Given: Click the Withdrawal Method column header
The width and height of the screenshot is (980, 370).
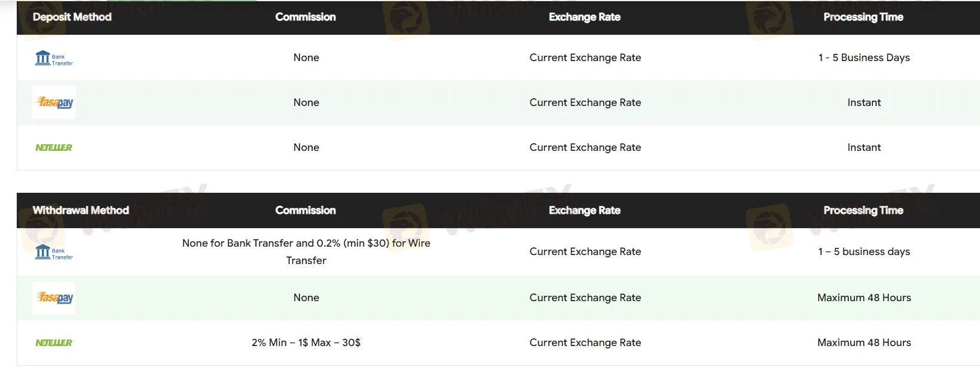Looking at the screenshot, I should pyautogui.click(x=81, y=210).
